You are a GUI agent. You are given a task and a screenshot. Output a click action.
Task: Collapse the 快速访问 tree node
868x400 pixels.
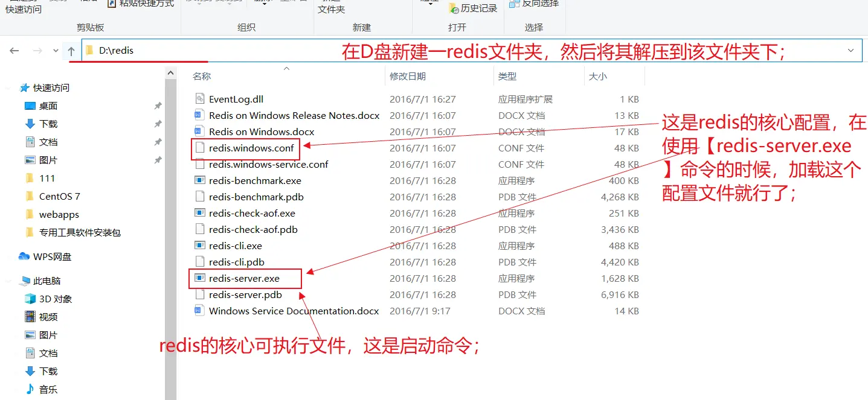point(8,88)
